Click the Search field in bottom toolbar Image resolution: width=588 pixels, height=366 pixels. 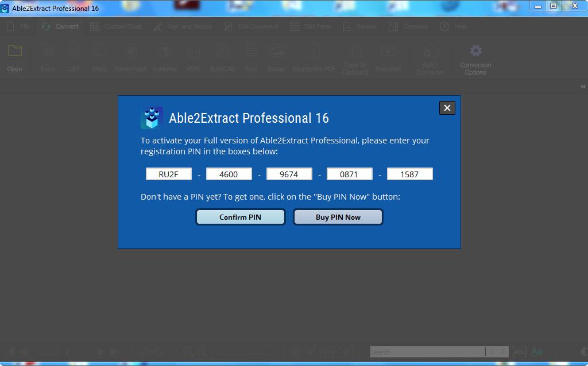[x=427, y=352]
